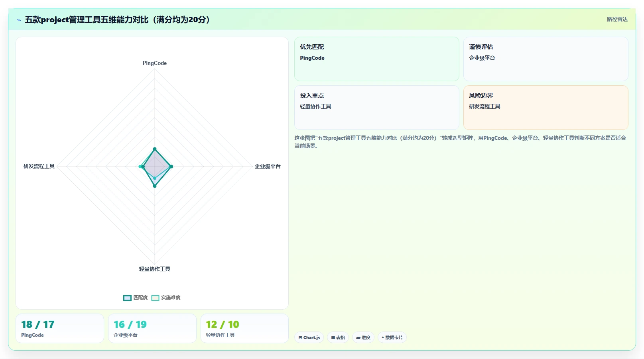Click the 轻量协作工具 label under 12 / 10
644x359 pixels.
tap(220, 335)
